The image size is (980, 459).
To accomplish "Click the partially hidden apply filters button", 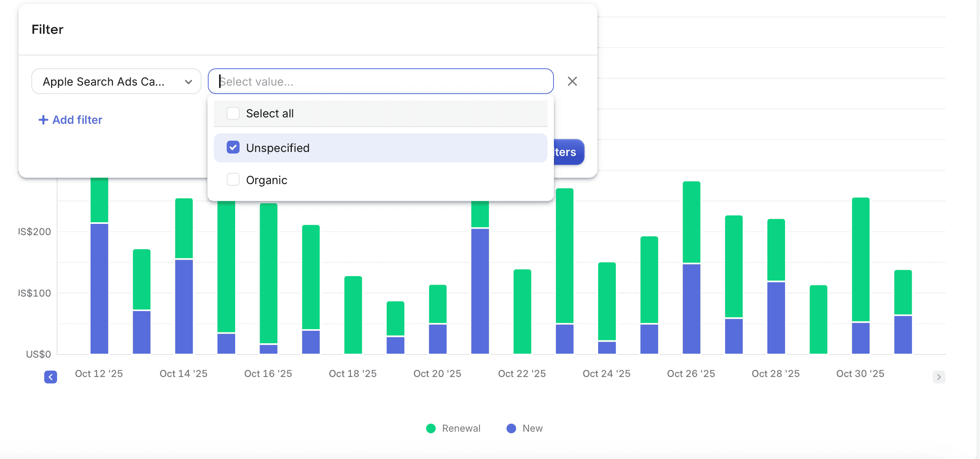I will (569, 152).
